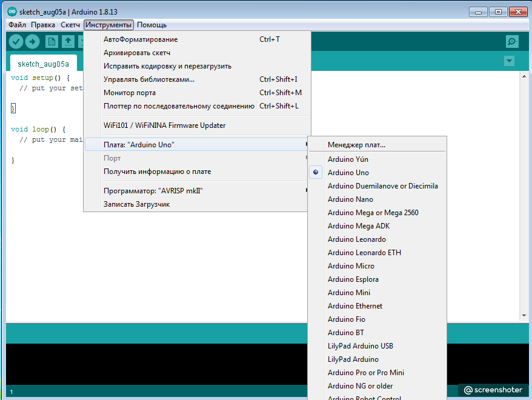The width and height of the screenshot is (532, 400).
Task: Click the editor vertical scrollbar down arrow
Action: pos(525,316)
